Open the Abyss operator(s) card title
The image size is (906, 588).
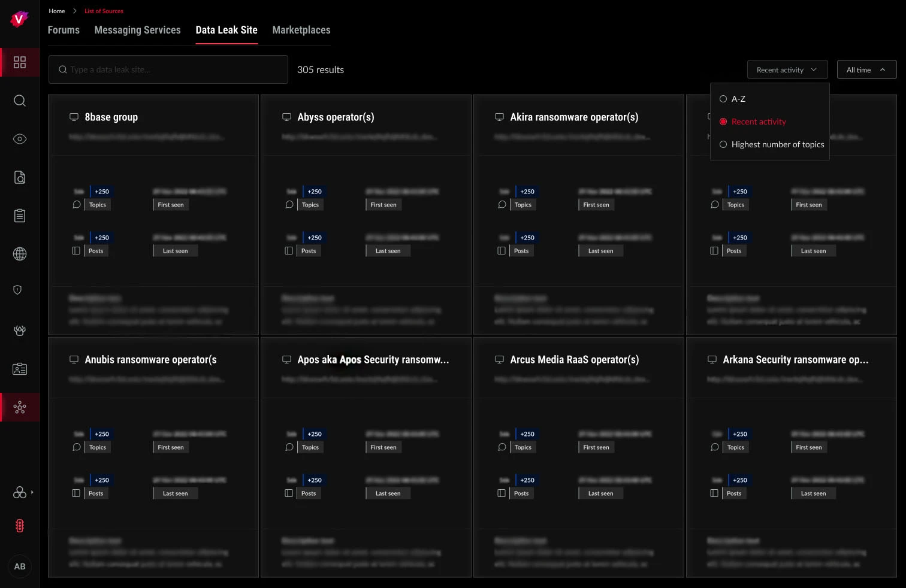336,117
